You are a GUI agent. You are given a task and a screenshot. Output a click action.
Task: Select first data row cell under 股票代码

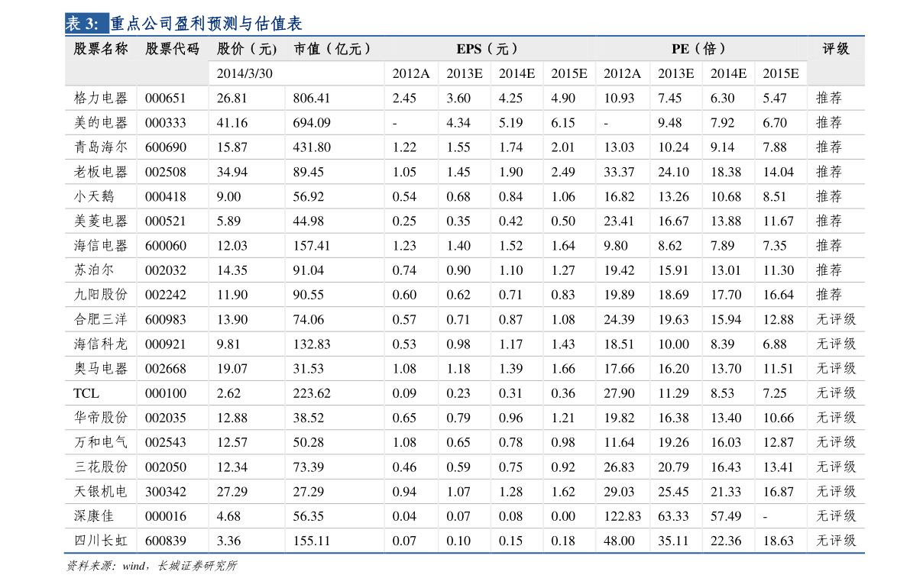pyautogui.click(x=172, y=98)
